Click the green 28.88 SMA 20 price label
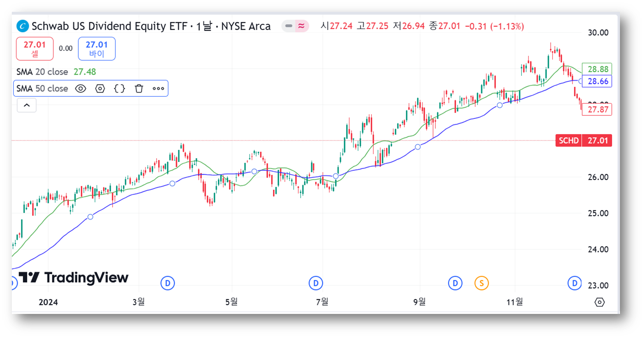 pos(597,69)
